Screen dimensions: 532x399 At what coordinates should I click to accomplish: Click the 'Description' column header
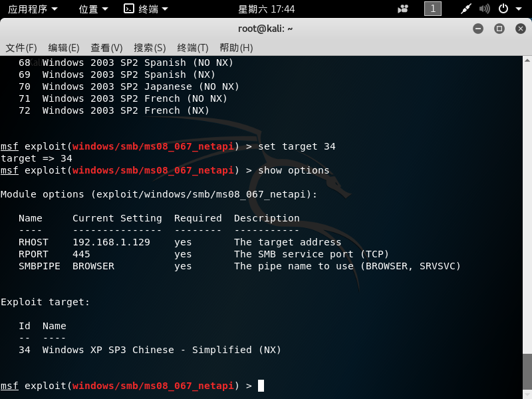(267, 218)
